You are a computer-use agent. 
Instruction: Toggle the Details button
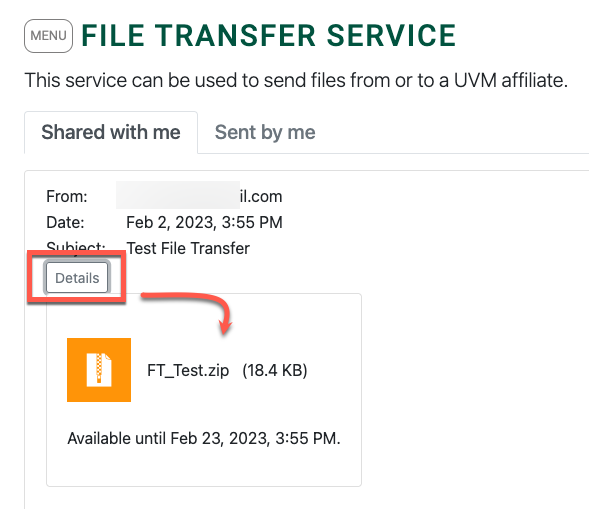(77, 278)
